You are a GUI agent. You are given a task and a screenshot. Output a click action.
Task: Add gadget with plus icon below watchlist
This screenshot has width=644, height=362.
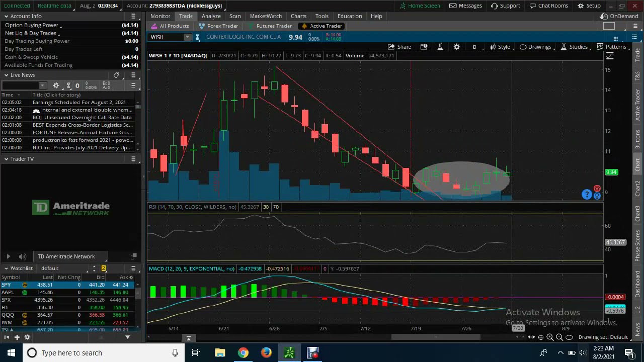[17, 337]
